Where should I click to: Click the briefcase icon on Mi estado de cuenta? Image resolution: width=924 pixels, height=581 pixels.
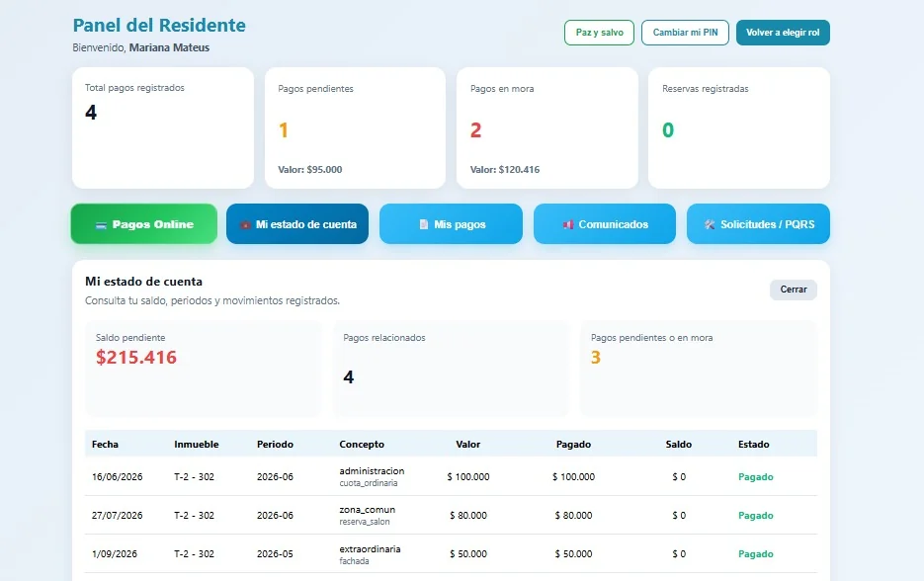[245, 224]
